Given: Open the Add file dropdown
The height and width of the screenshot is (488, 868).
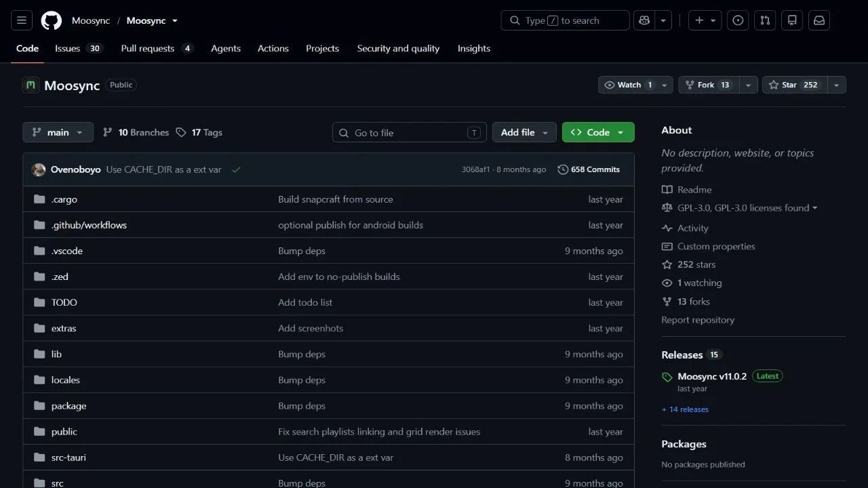Looking at the screenshot, I should click(524, 132).
